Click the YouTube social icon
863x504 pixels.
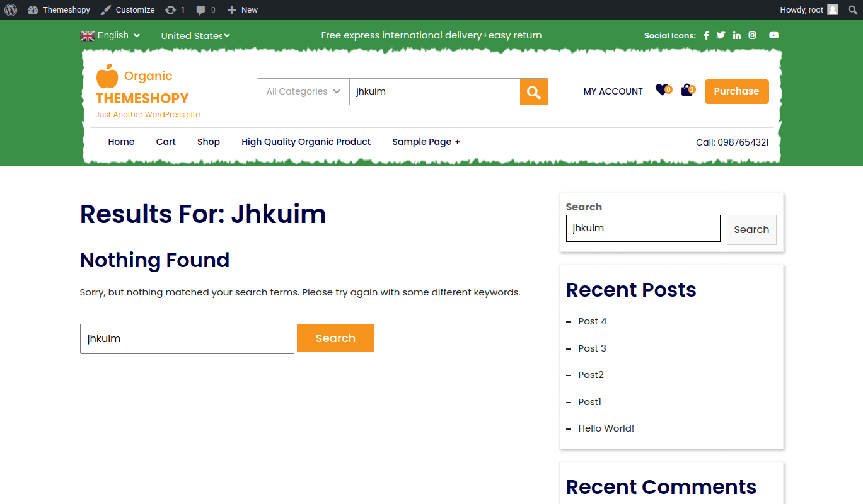tap(773, 35)
